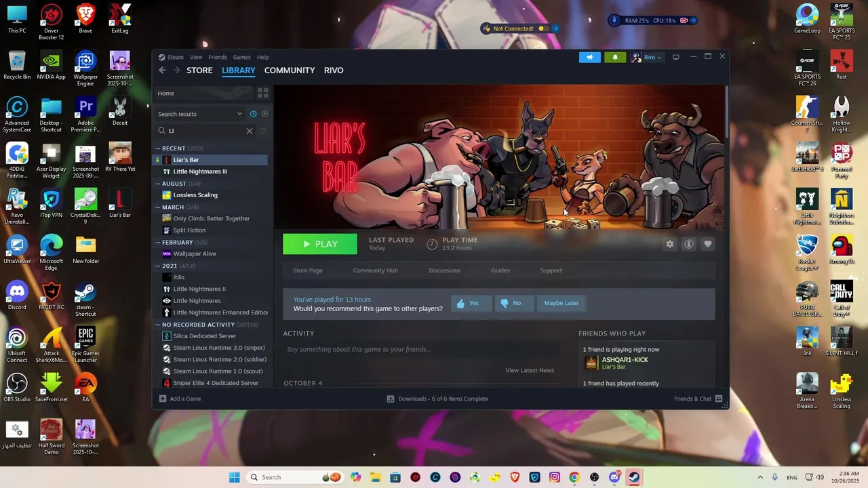Add Liar's Bar to favorites heart
This screenshot has width=868, height=488.
[708, 244]
